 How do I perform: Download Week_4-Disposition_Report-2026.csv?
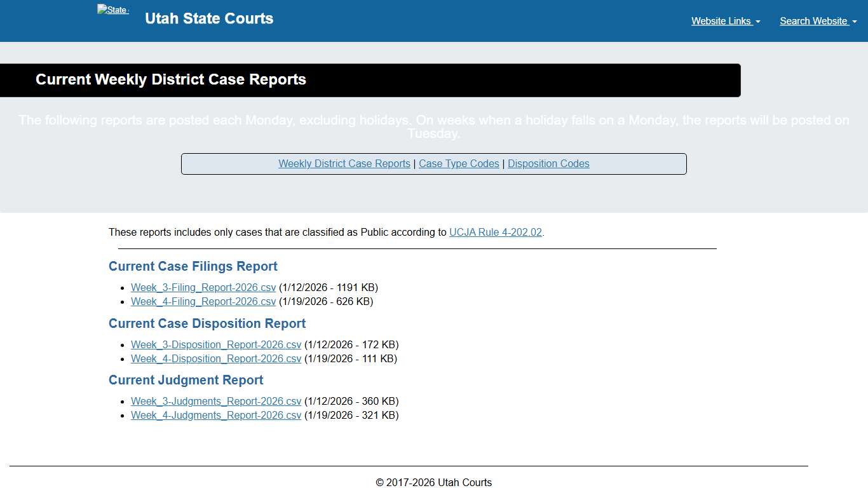(x=215, y=358)
